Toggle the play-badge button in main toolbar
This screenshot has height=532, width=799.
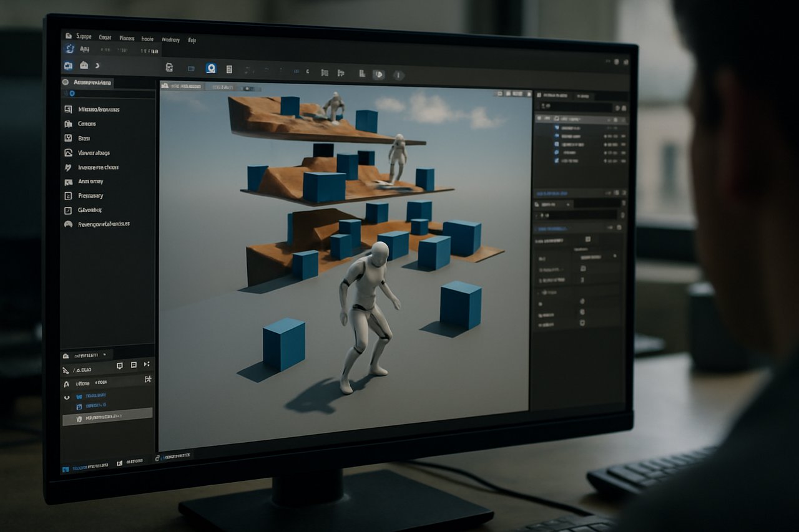pyautogui.click(x=378, y=75)
